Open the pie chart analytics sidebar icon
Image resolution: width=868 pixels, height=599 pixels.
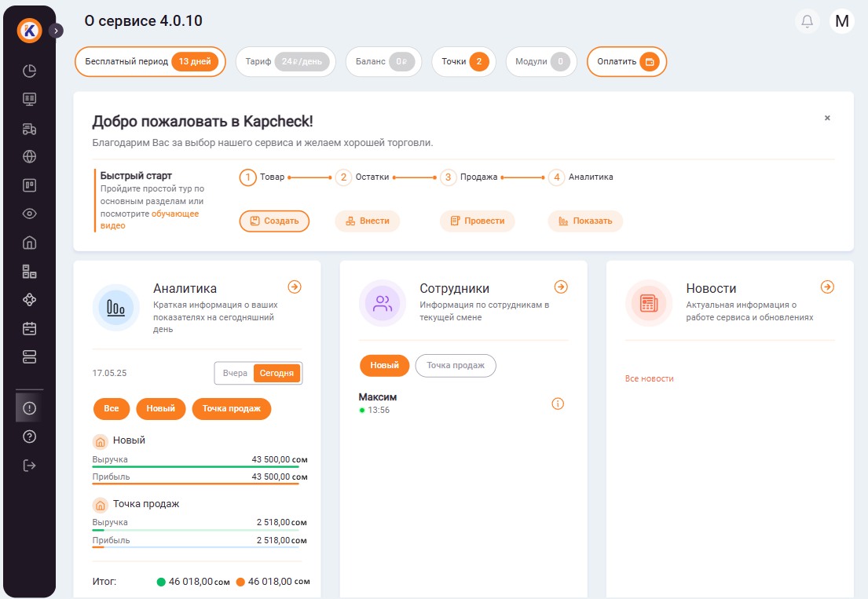(x=30, y=71)
